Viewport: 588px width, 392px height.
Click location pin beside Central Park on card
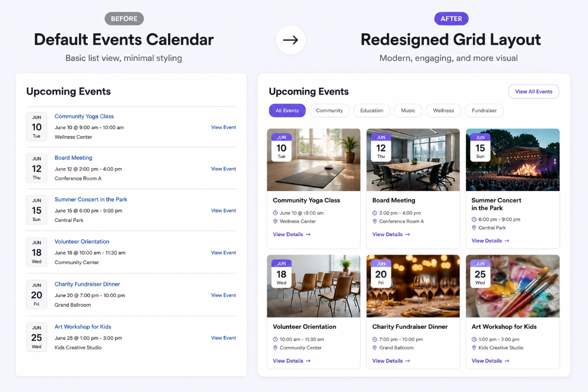click(474, 228)
